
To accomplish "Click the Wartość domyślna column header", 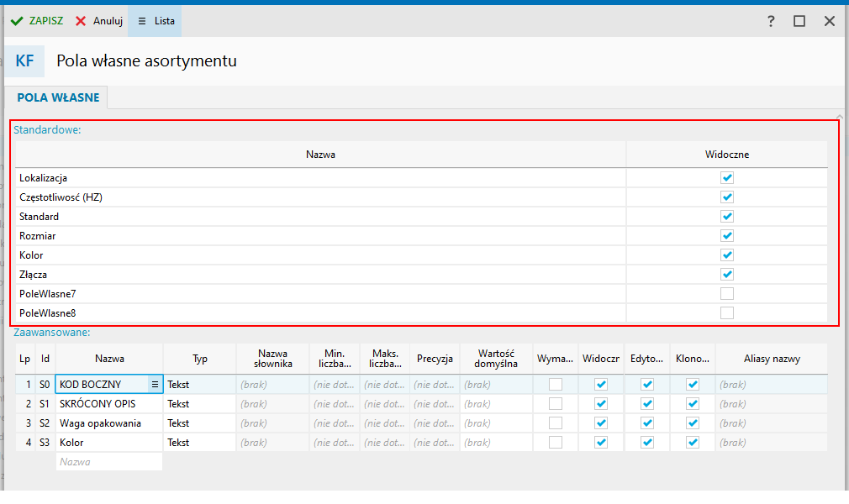I will coord(496,359).
